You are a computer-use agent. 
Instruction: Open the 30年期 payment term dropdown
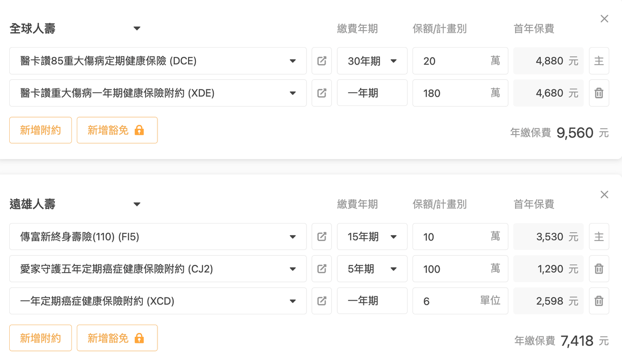pos(372,61)
